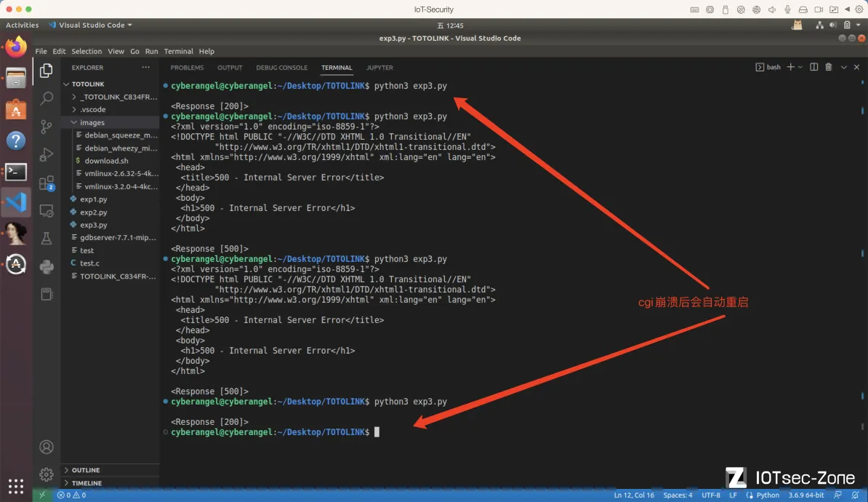Open Terminal app from the dock
The image size is (868, 502).
16,172
